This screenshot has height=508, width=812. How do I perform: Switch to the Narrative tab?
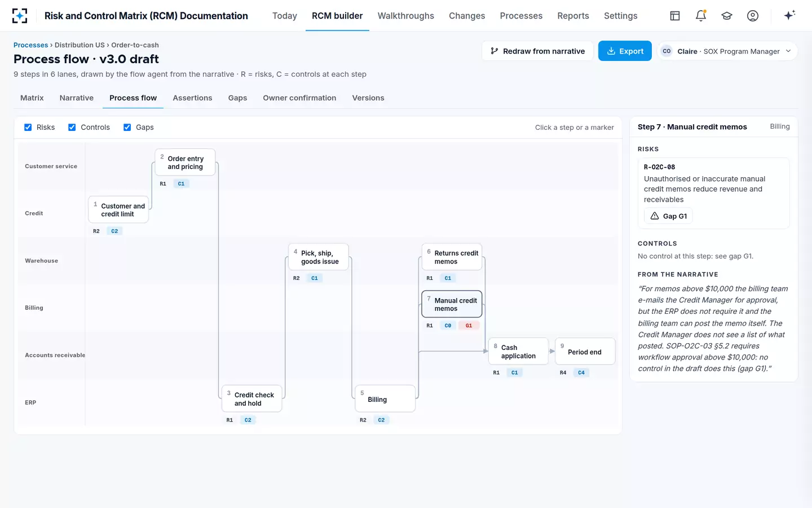[77, 98]
